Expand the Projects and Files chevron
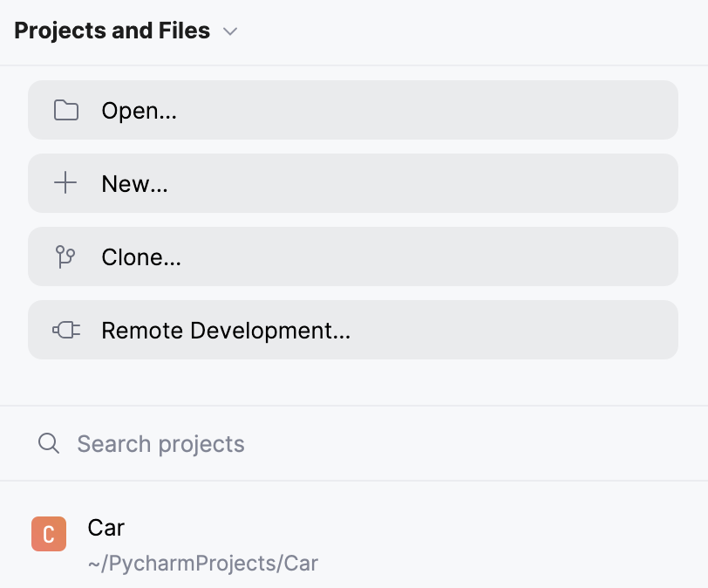 pos(230,31)
